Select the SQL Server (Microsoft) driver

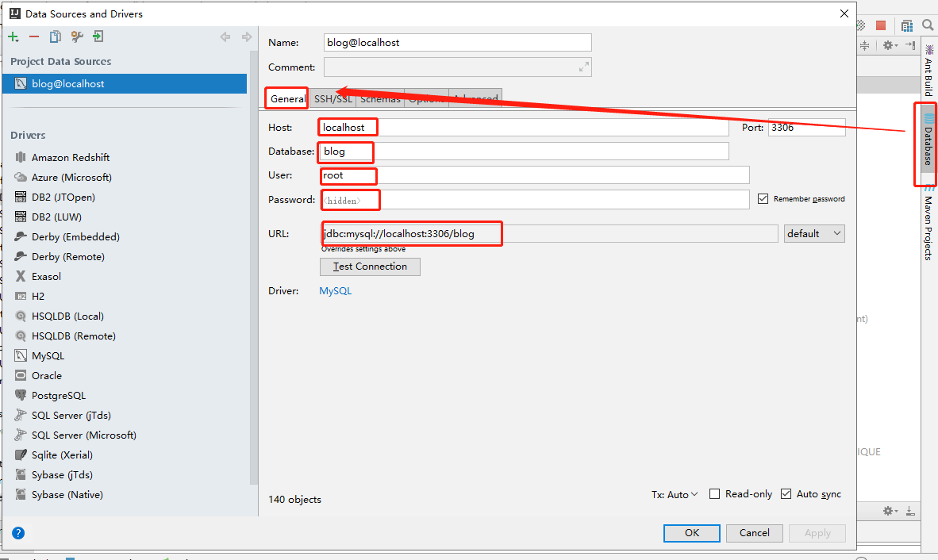84,435
